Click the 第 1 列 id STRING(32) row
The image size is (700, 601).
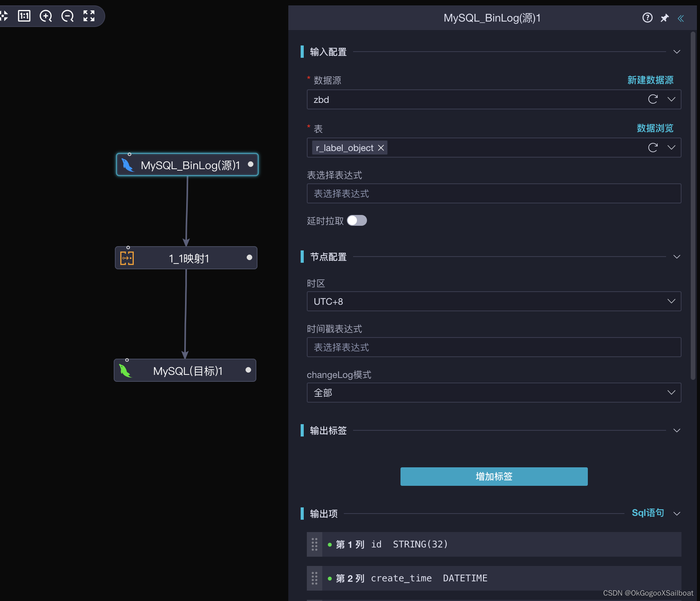(494, 544)
